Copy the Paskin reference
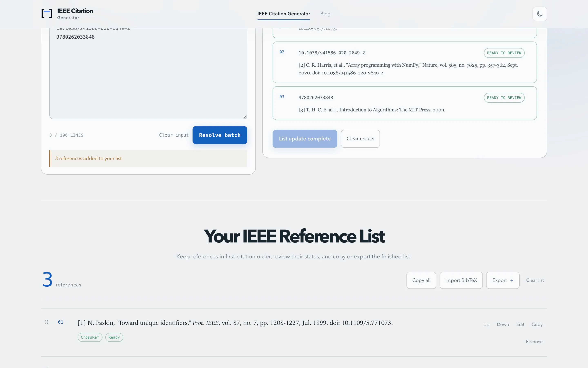 537,324
